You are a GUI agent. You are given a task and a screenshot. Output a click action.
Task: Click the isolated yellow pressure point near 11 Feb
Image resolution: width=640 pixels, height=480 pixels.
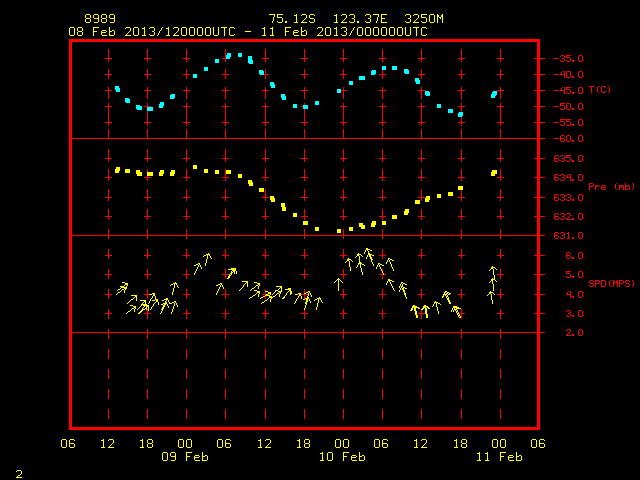click(494, 173)
